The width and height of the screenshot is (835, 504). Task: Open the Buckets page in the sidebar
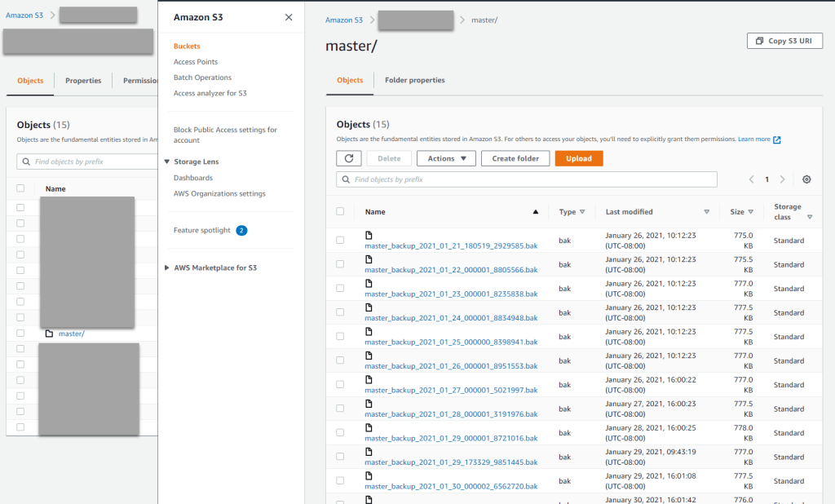pyautogui.click(x=187, y=46)
